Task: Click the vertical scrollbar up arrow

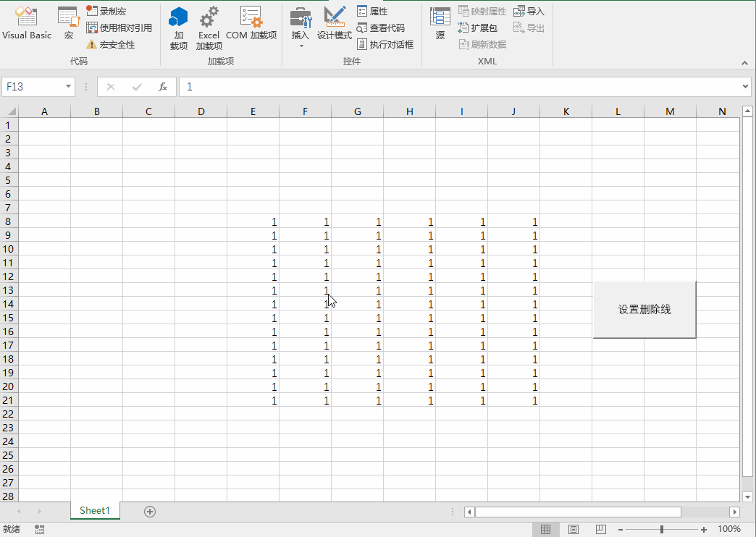Action: click(748, 111)
